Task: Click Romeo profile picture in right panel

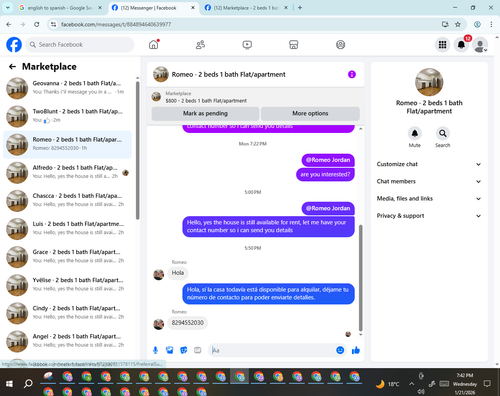Action: coord(429,82)
